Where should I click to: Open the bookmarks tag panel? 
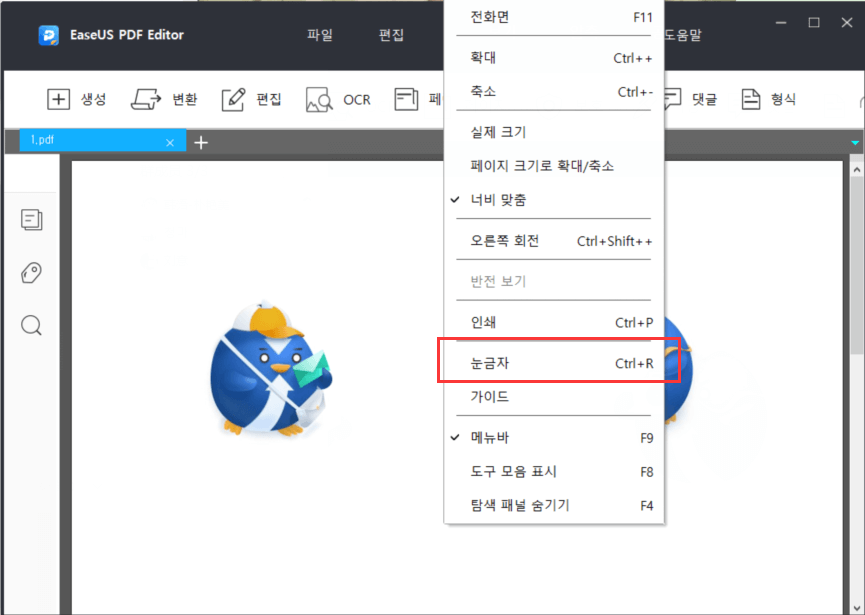click(x=31, y=272)
